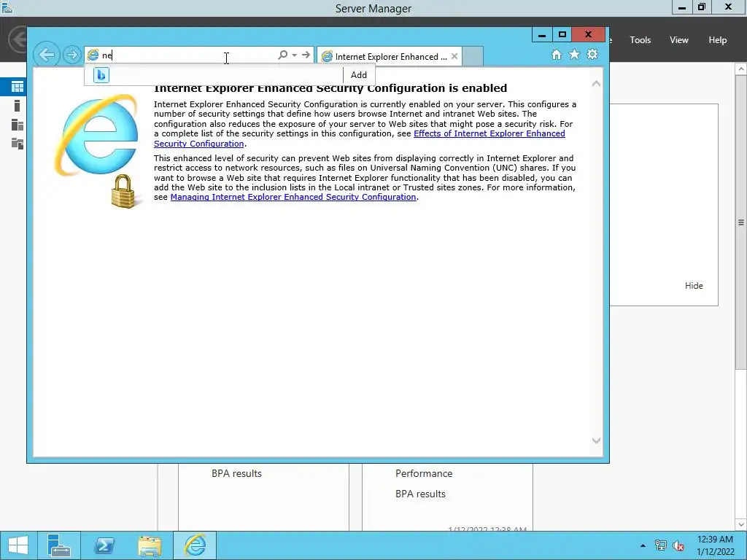Open the Server Manager Tools menu
Image resolution: width=747 pixels, height=560 pixels.
640,40
